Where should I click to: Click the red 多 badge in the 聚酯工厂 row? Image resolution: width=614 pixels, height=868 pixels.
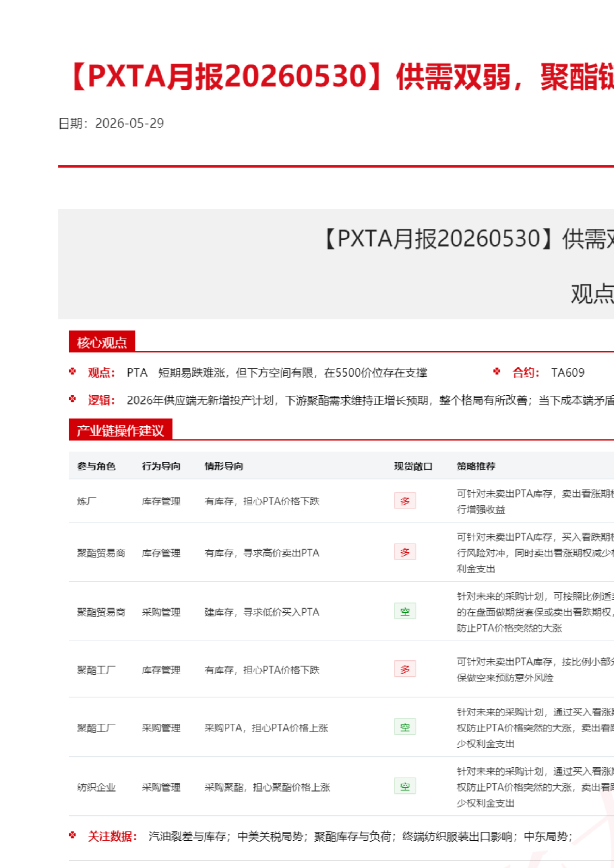tap(405, 669)
